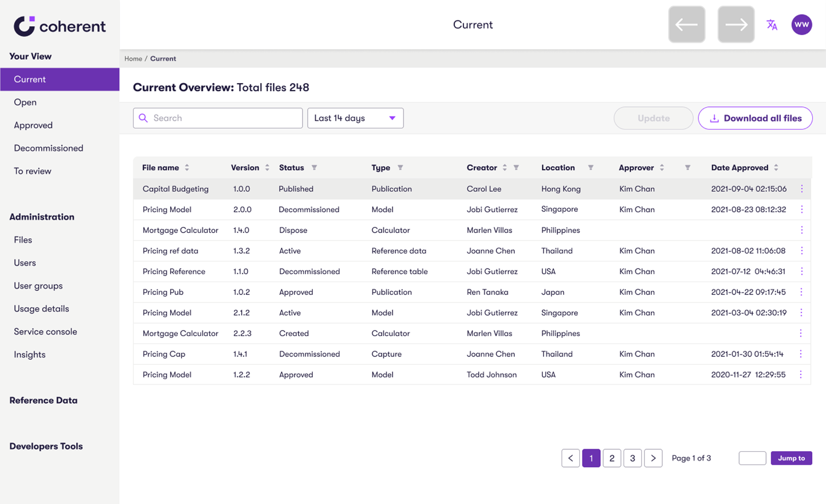
Task: Open the Status column filter icon
Action: pos(314,168)
